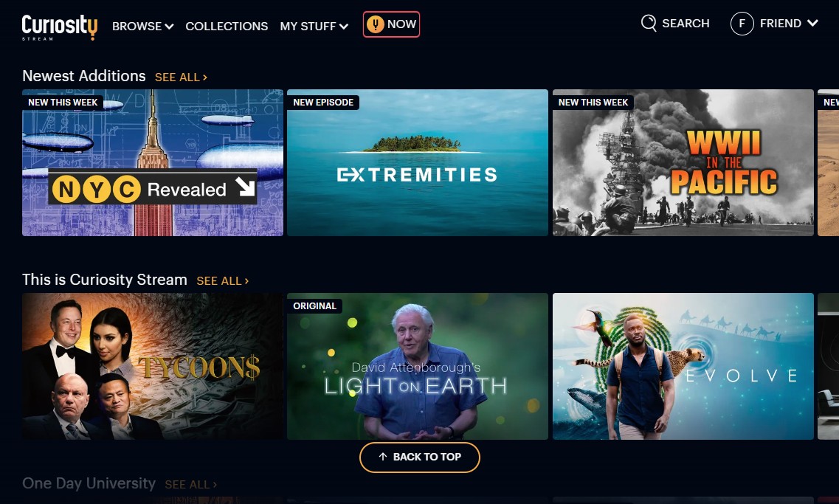Open the Evolve show thumbnail
Viewport: 839px width, 504px height.
(683, 367)
